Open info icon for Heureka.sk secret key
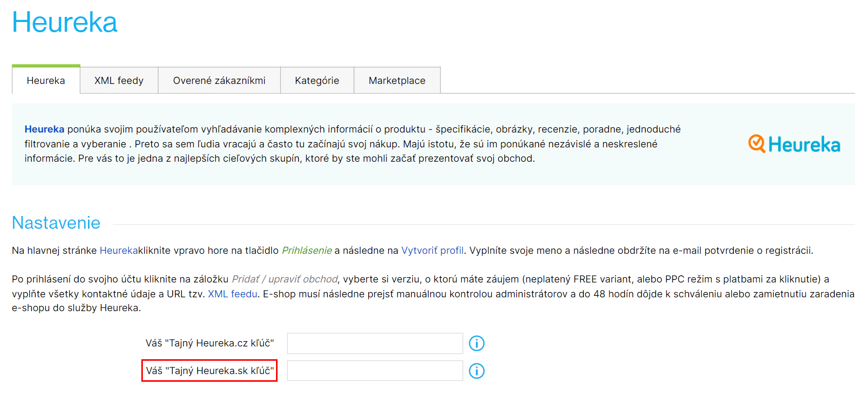 click(x=477, y=371)
